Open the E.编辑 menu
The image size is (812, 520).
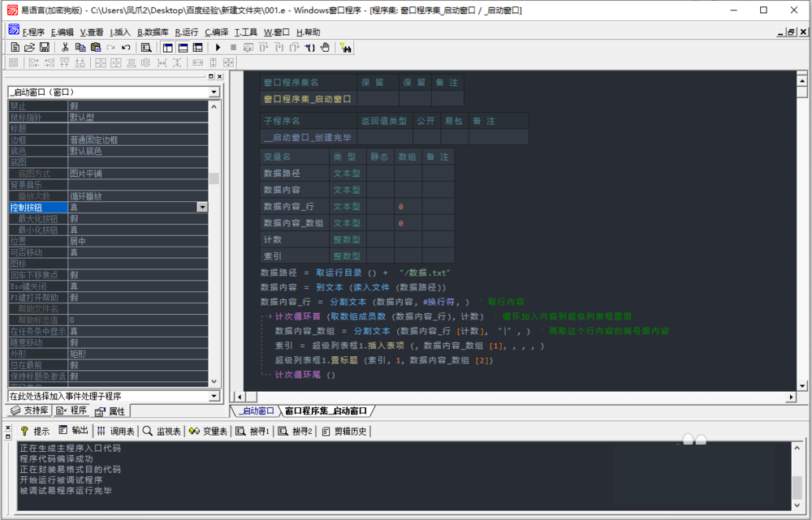click(x=63, y=32)
